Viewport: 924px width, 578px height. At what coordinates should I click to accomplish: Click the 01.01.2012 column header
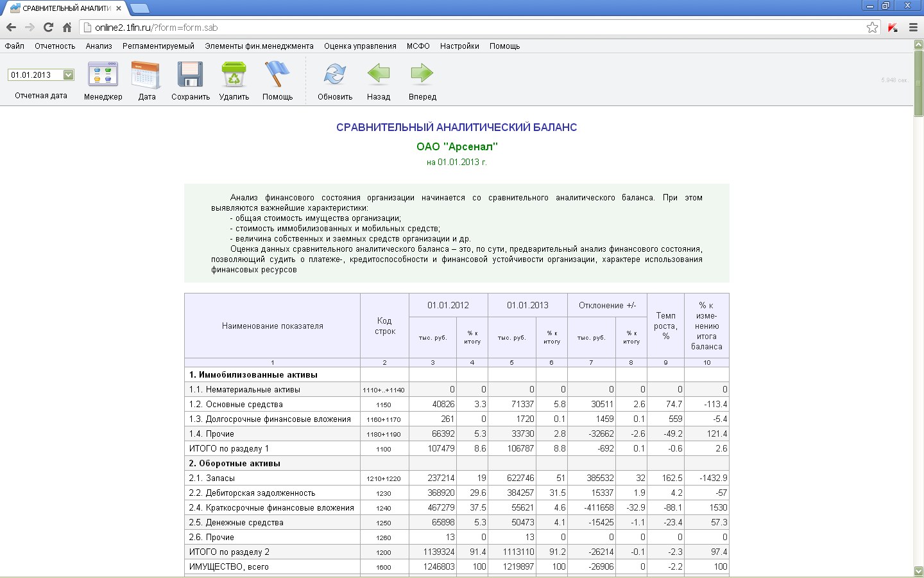pos(448,306)
